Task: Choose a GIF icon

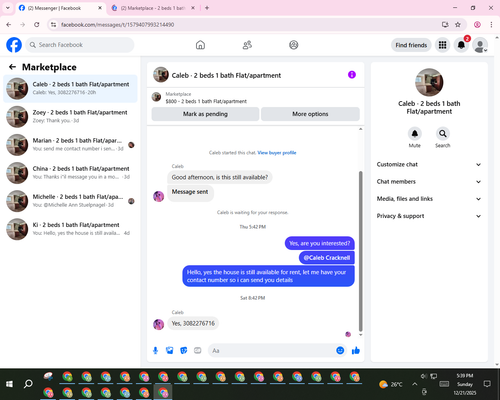Action: pos(198,350)
